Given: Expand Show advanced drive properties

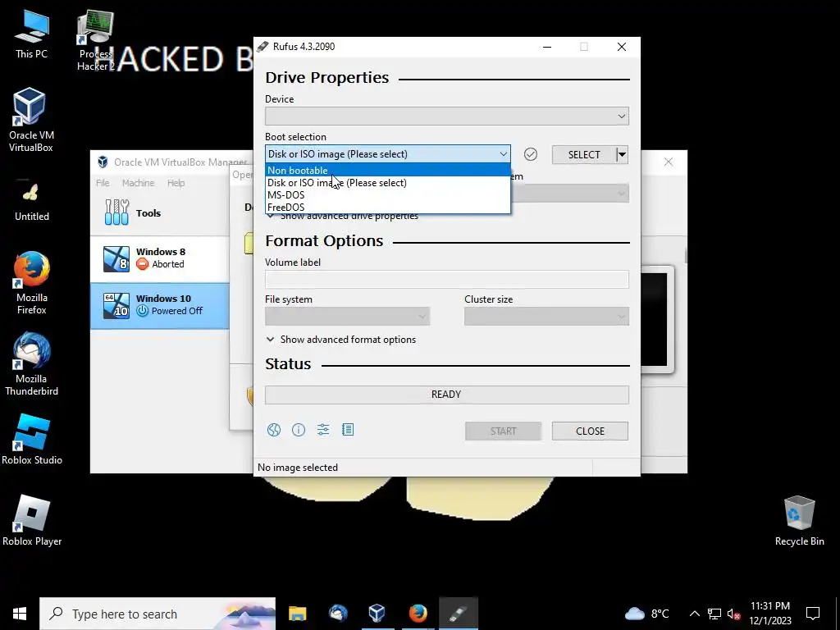Looking at the screenshot, I should (x=343, y=216).
